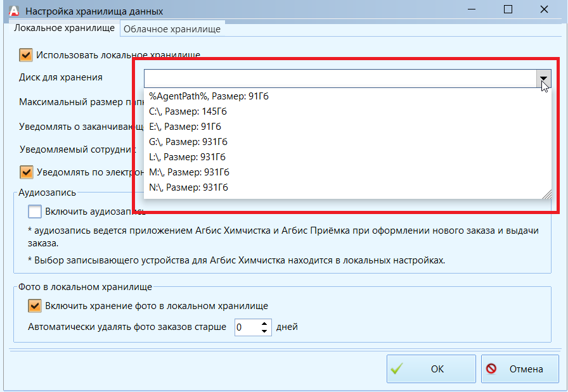Screen dimensions: 568x392
Task: Confirm settings with the OK button
Action: pyautogui.click(x=431, y=369)
